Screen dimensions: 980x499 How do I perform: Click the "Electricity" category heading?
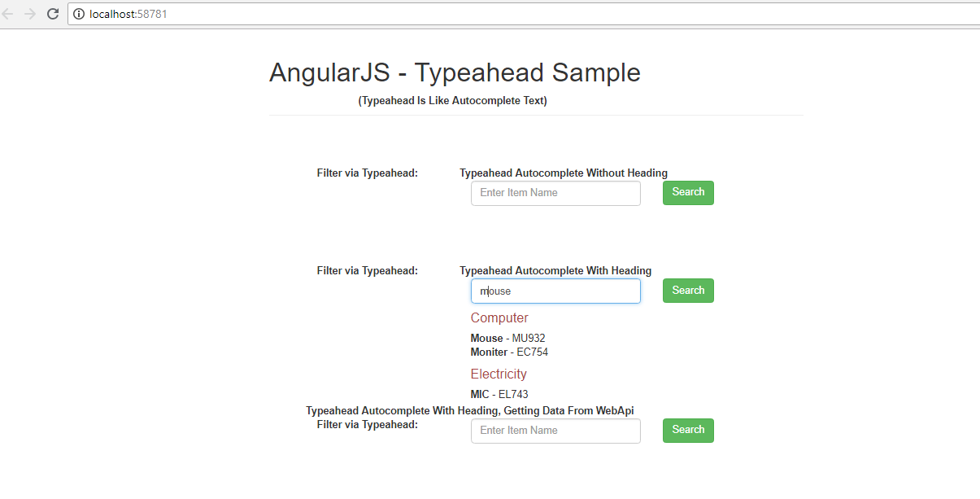(498, 374)
